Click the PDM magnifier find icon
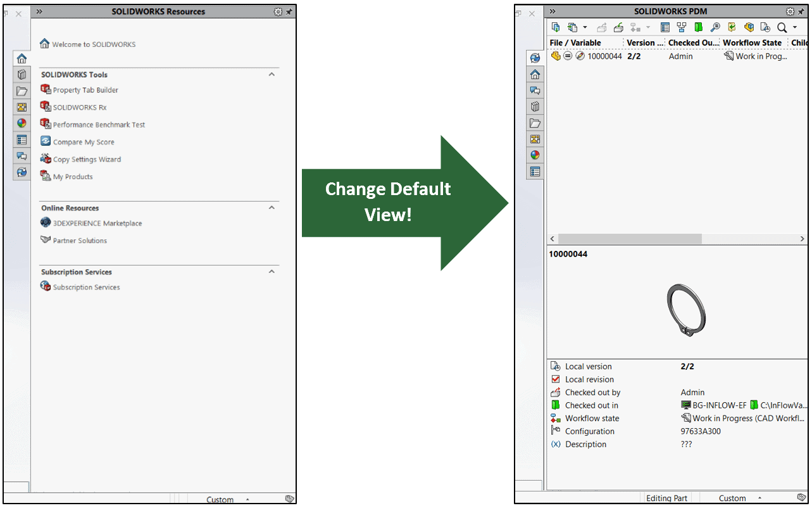 point(715,27)
